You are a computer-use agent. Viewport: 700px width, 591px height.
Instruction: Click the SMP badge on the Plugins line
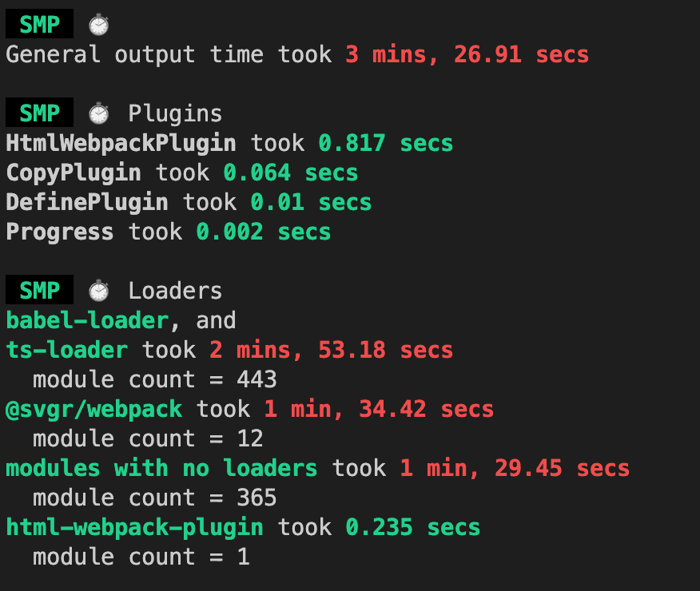pos(39,113)
